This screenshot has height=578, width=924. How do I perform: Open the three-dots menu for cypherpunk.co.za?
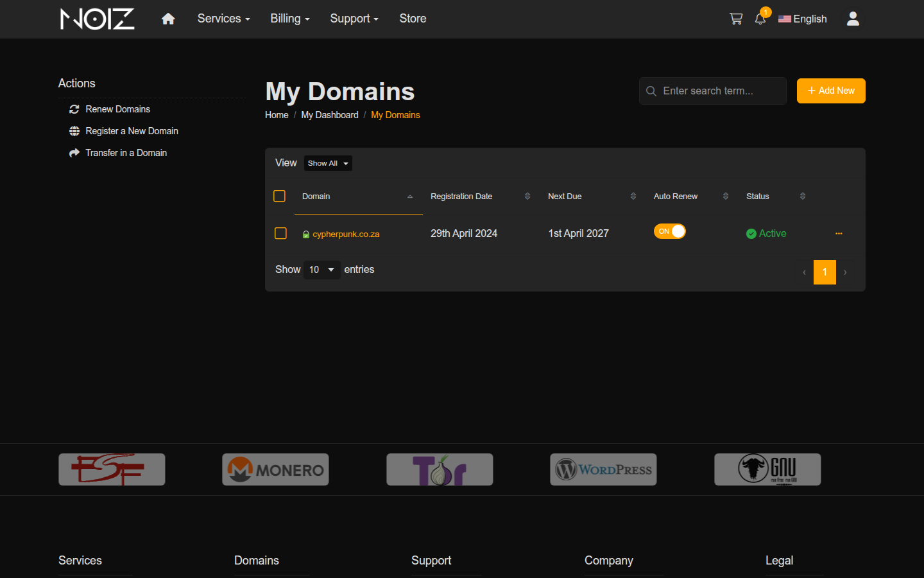click(839, 234)
